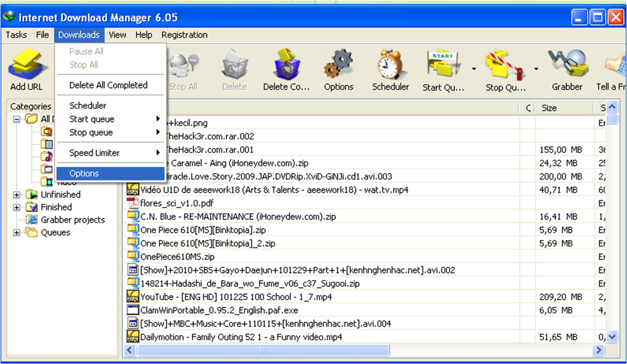
Task: Open the File menu
Action: point(42,35)
